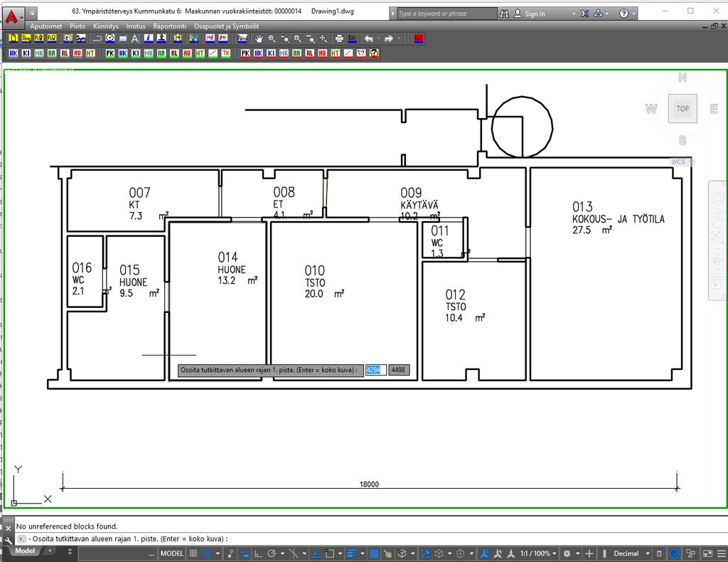Click the yellow question mark toolbar icon
Image resolution: width=728 pixels, height=562 pixels.
pyautogui.click(x=374, y=53)
